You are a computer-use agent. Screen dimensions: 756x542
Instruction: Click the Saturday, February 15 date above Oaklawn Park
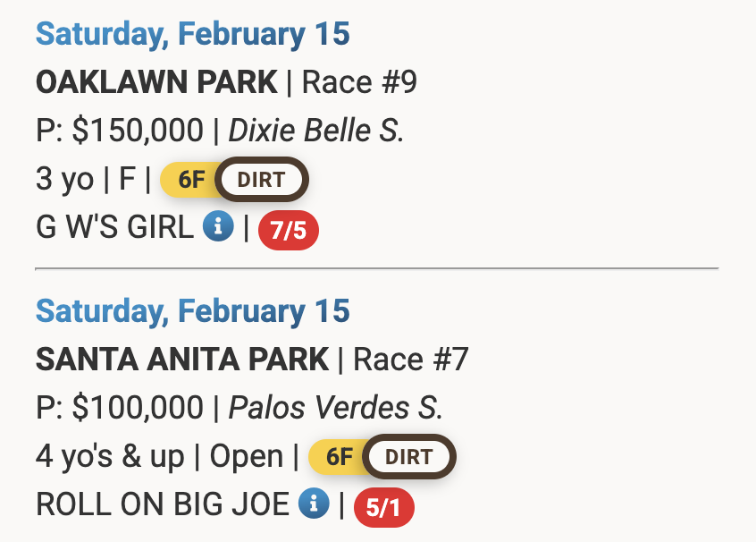(192, 34)
